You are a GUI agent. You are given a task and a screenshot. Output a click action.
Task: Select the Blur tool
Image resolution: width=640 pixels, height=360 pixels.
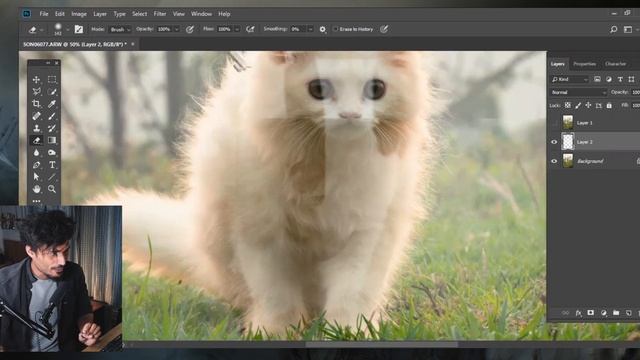(36, 153)
